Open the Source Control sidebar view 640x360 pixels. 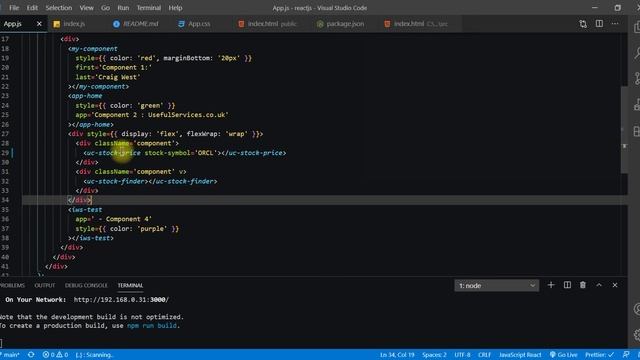[637, 78]
